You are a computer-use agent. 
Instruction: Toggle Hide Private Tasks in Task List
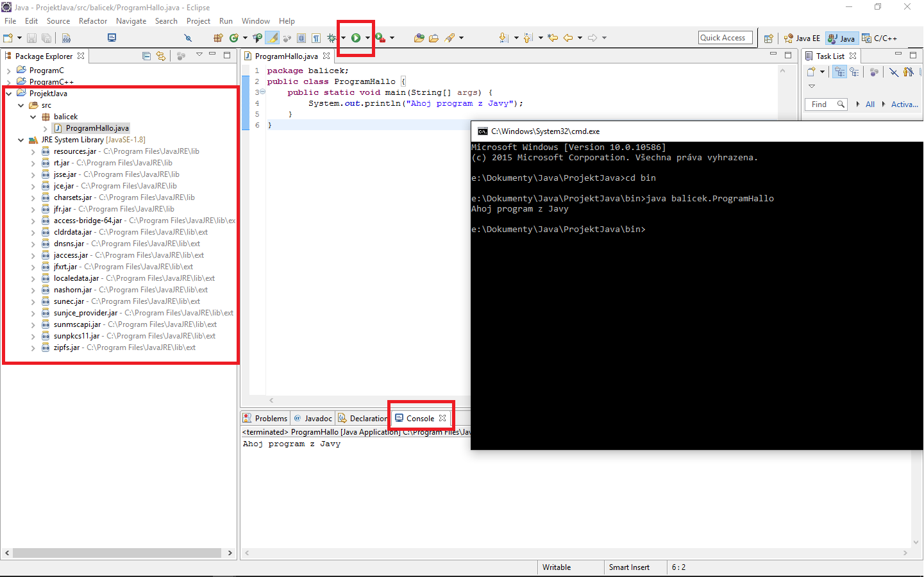click(909, 72)
